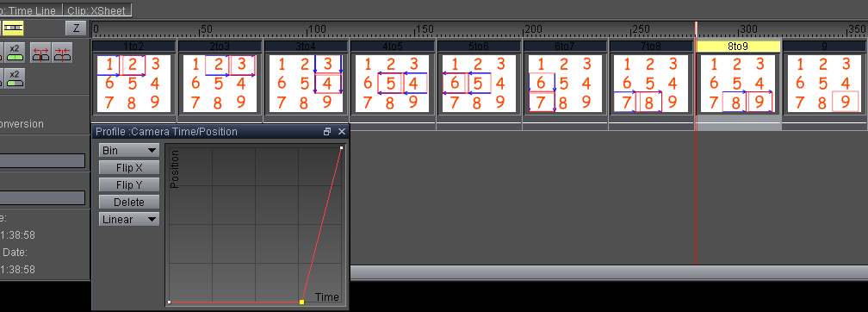Screen dimensions: 868x312
Task: Click the Z button above the timeline
Action: click(77, 28)
